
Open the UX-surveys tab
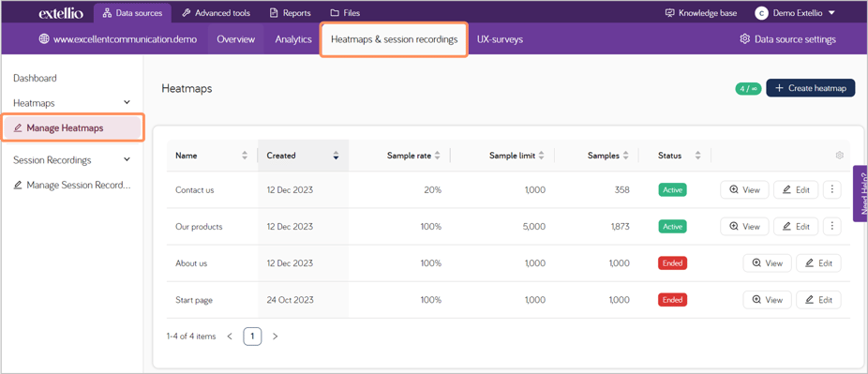point(500,39)
